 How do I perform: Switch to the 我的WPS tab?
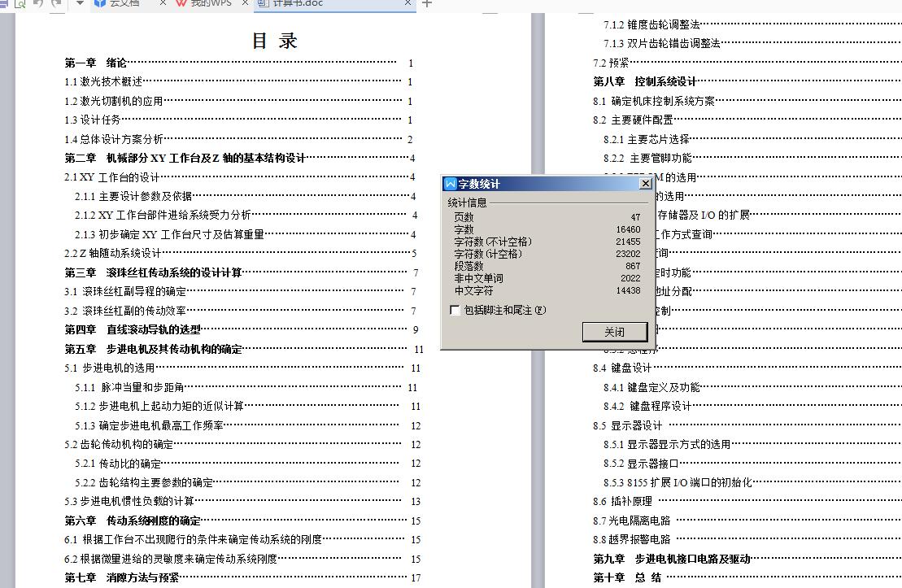pos(210,5)
